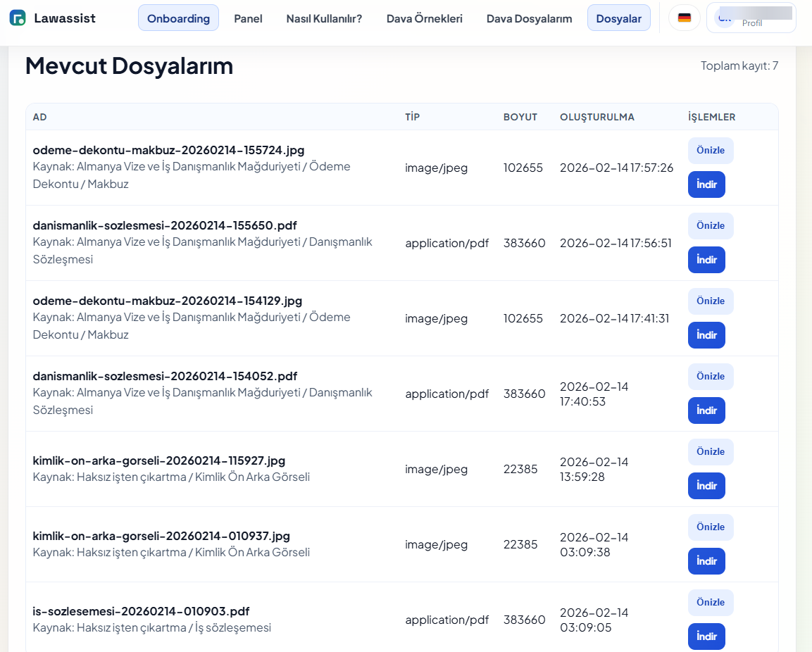Viewport: 812px width, 652px height.
Task: Download kimlik-on-arka-gorseli-20260214-010937.jpg file
Action: 706,561
